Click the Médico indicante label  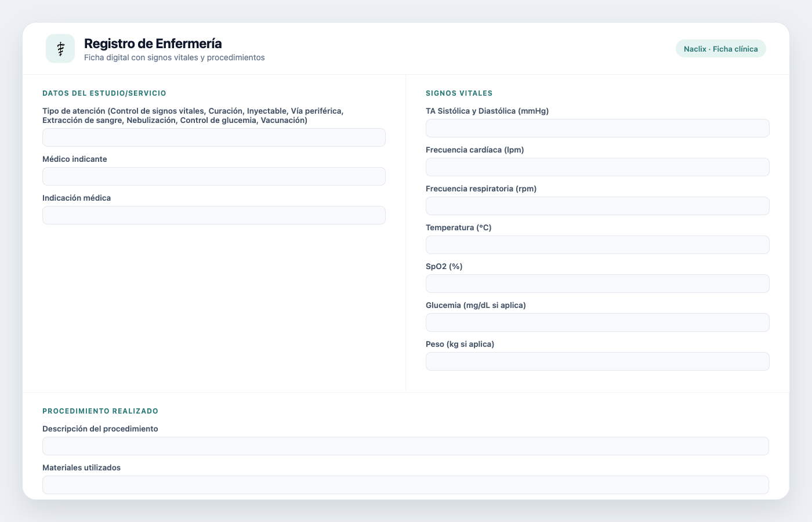pos(75,159)
